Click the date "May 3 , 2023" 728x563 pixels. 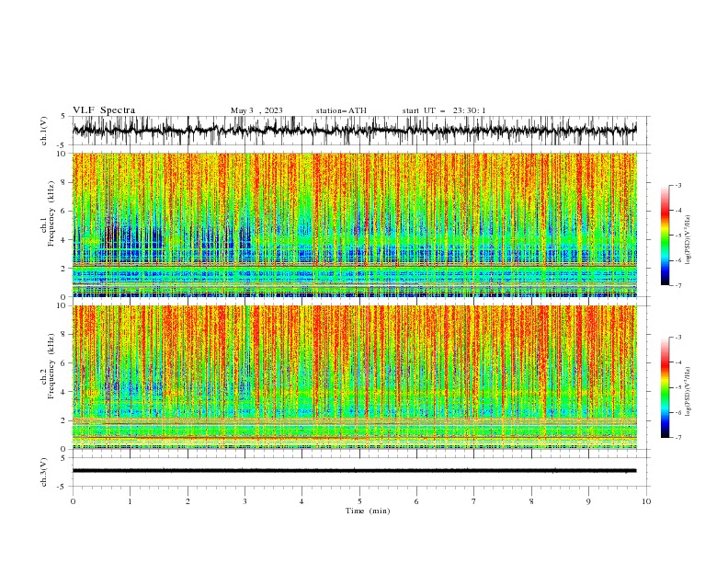coord(256,110)
